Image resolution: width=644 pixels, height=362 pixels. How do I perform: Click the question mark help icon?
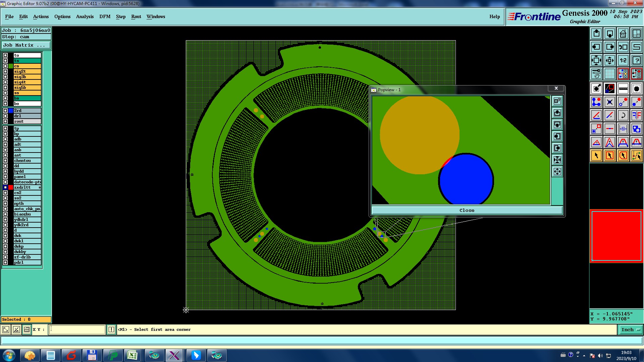coord(636,60)
